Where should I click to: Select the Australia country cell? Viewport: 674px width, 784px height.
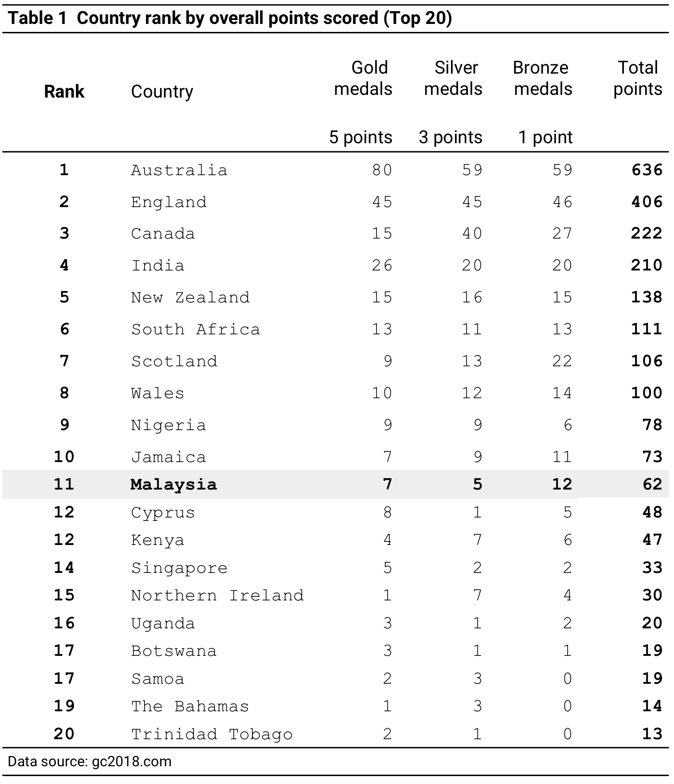(179, 170)
